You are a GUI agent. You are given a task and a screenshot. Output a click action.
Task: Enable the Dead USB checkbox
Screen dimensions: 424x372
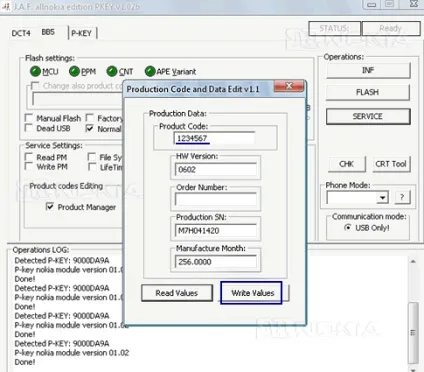click(x=29, y=128)
